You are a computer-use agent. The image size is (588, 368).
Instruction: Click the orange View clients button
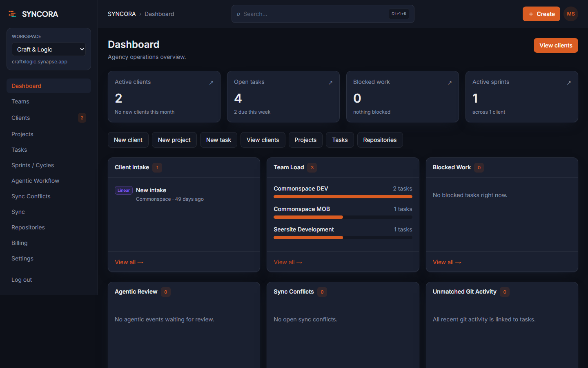pyautogui.click(x=556, y=45)
